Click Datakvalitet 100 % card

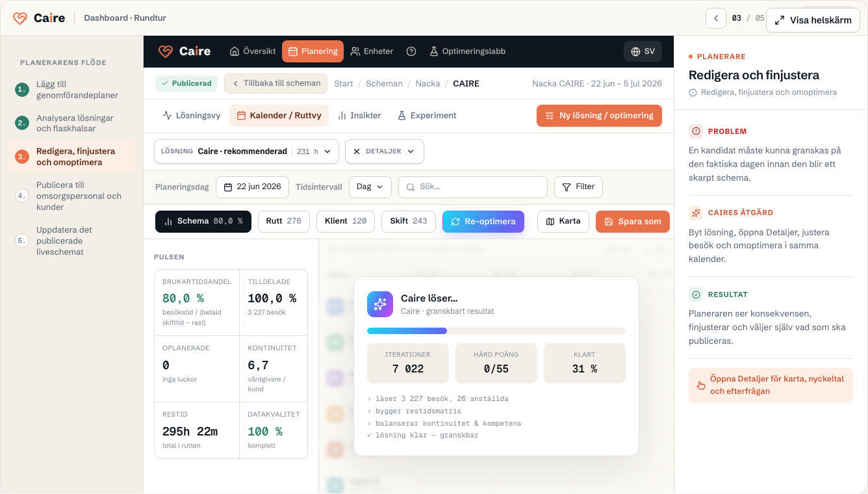click(274, 430)
